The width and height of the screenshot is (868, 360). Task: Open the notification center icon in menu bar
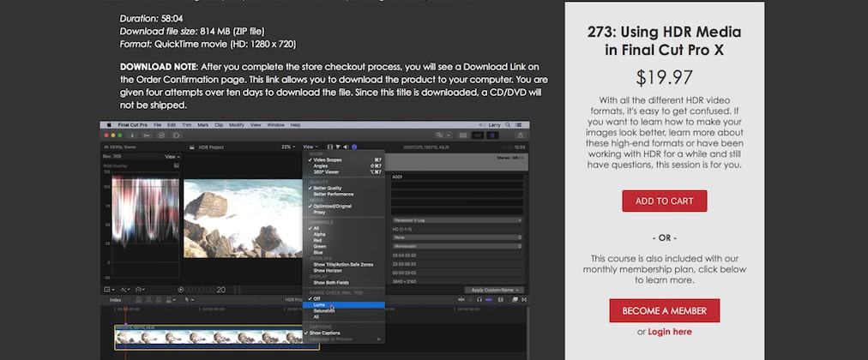coord(519,125)
